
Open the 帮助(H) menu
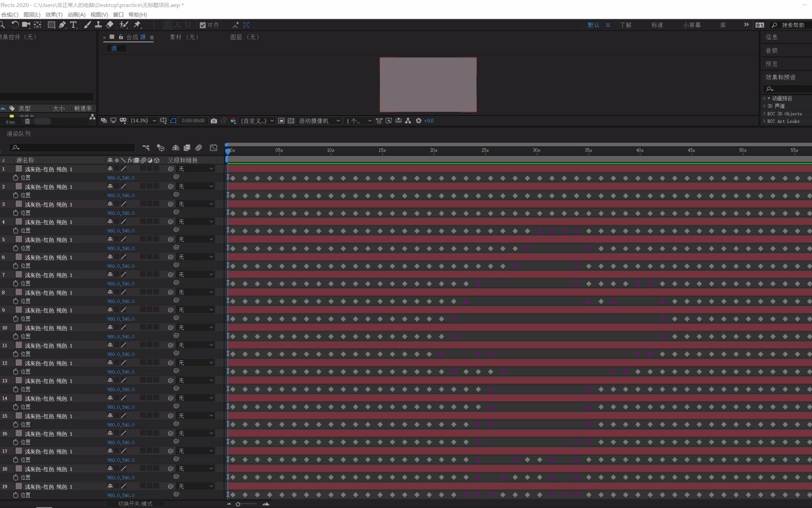pyautogui.click(x=138, y=15)
